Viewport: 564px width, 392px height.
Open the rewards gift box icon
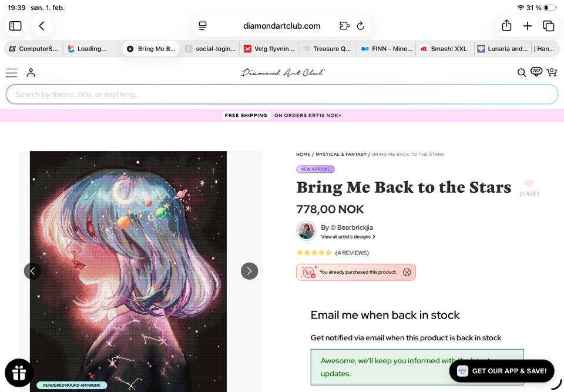19,373
